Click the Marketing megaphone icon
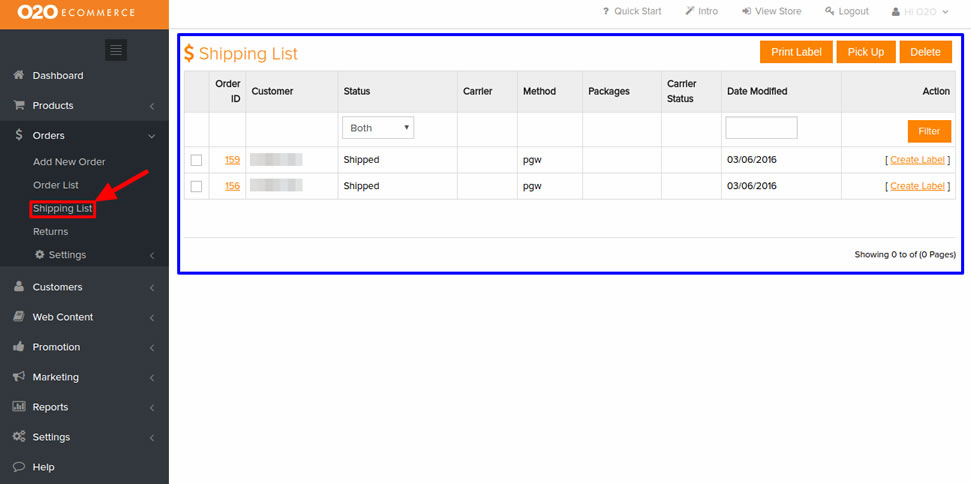The image size is (971, 484). click(18, 377)
